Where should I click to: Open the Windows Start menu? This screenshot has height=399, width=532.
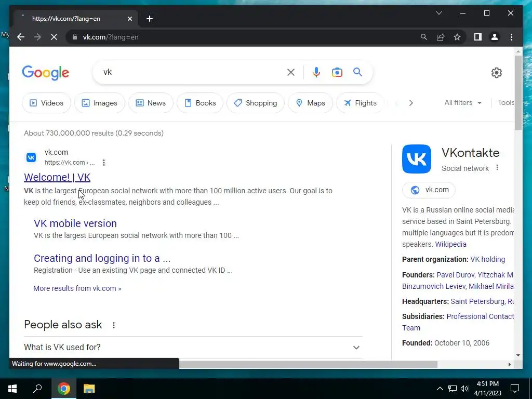coord(12,389)
